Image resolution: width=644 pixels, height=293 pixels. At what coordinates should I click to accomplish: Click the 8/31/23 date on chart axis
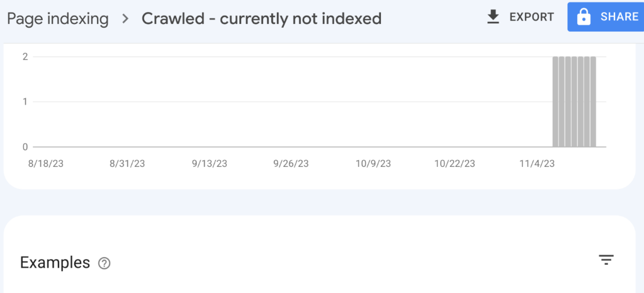[x=127, y=164]
